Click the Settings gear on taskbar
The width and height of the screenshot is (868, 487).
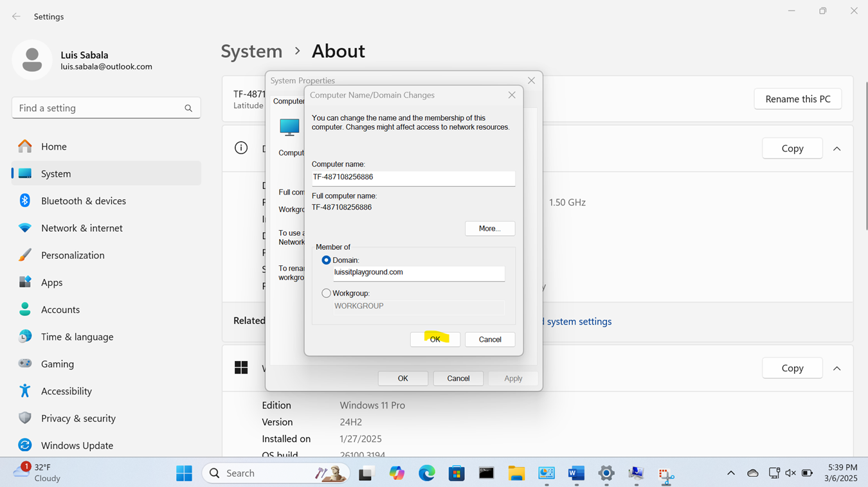606,474
